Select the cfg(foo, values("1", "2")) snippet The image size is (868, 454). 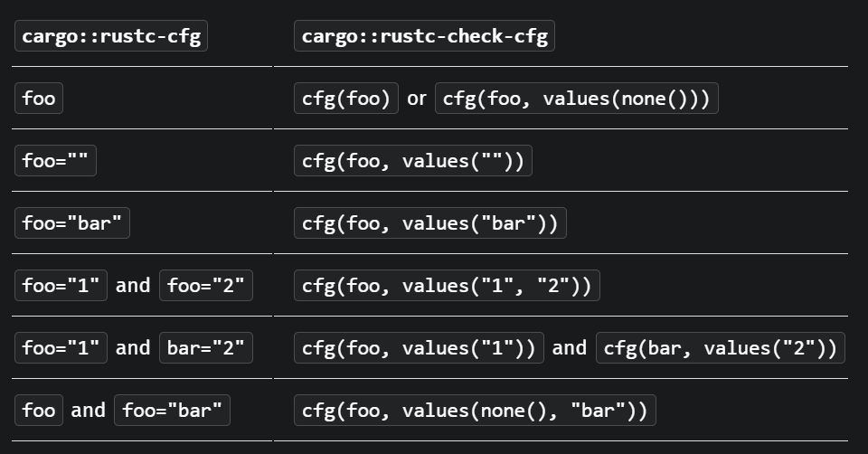click(x=447, y=286)
